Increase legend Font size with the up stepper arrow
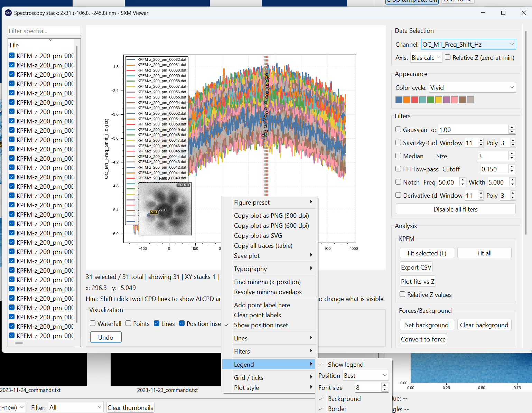This screenshot has width=532, height=413. [384, 385]
